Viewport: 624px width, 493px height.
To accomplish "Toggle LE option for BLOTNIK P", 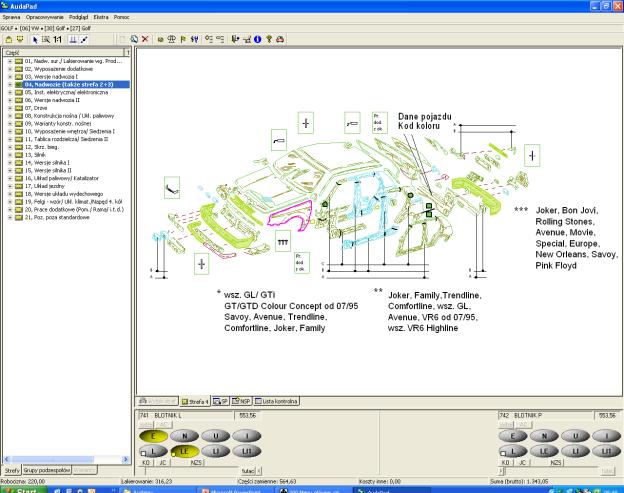I will (x=544, y=451).
